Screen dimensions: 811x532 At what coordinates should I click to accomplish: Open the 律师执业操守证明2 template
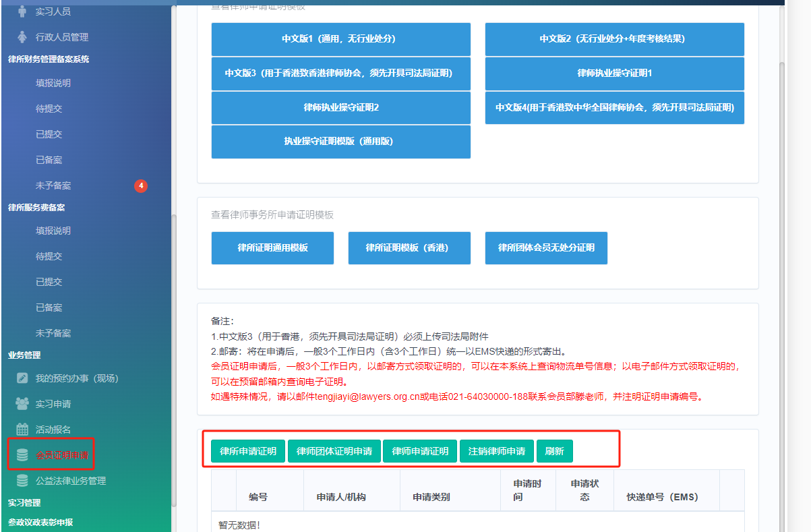(x=340, y=108)
